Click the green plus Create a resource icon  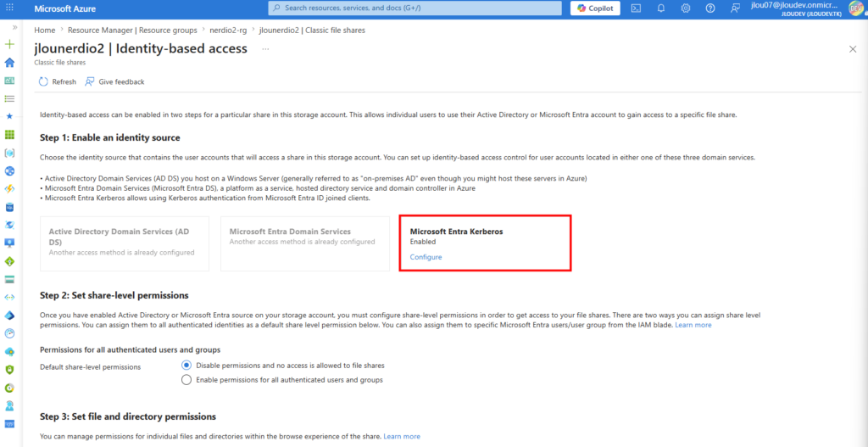[9, 44]
